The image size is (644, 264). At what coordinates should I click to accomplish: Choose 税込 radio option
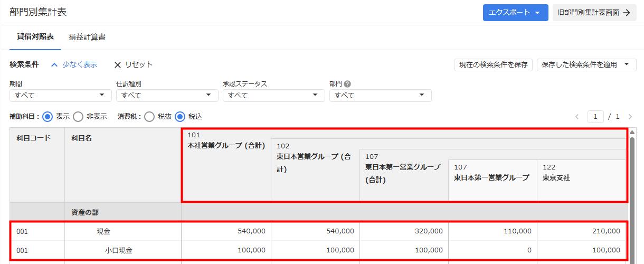click(x=180, y=117)
